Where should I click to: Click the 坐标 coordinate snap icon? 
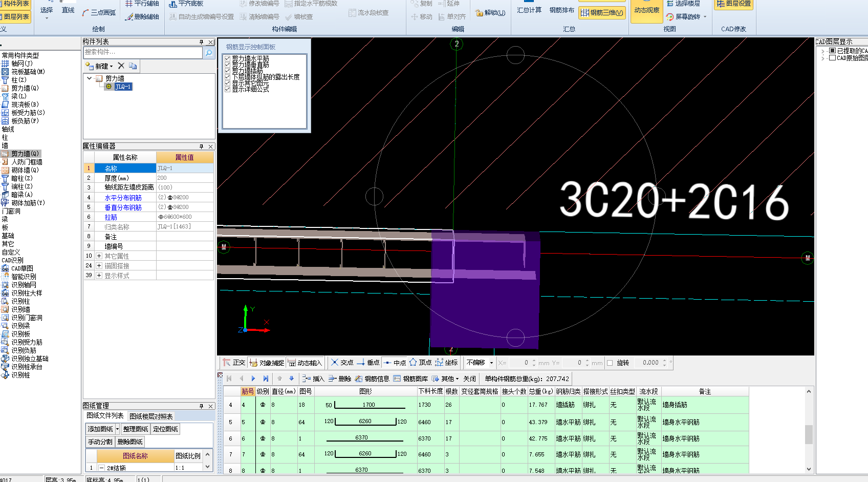pyautogui.click(x=439, y=363)
